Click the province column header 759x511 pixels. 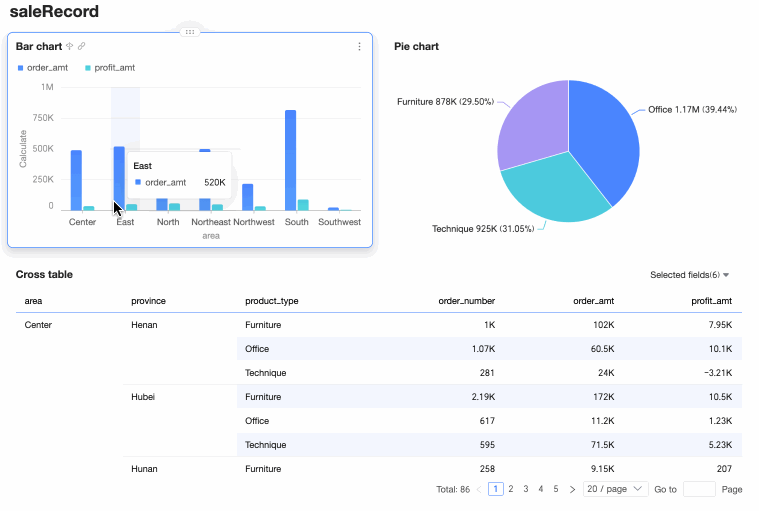pos(148,301)
